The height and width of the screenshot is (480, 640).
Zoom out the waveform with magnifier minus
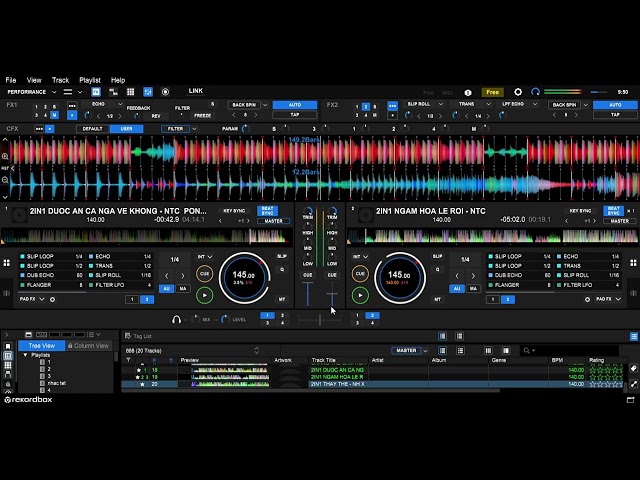click(5, 180)
